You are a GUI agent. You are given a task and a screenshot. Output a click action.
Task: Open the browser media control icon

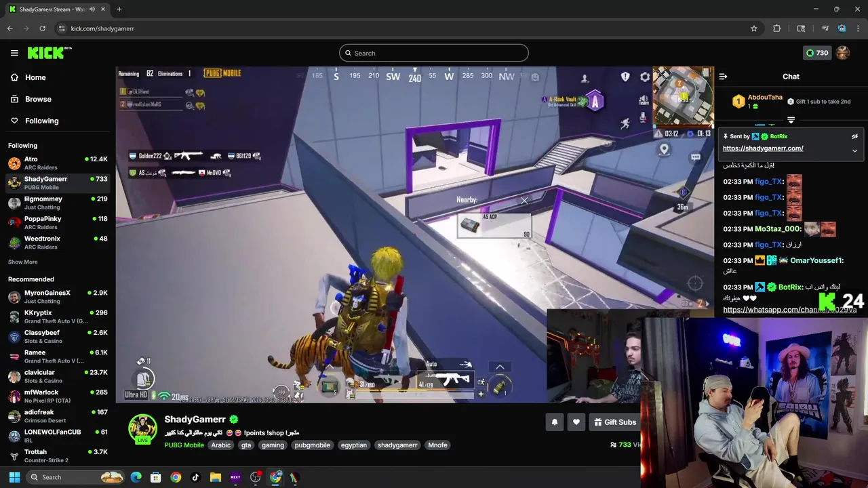[825, 28]
